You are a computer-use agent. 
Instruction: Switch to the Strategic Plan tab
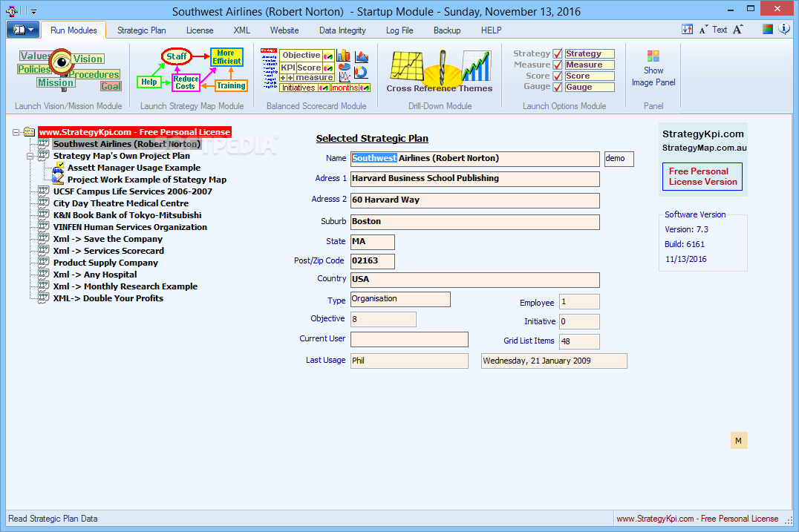(x=142, y=30)
